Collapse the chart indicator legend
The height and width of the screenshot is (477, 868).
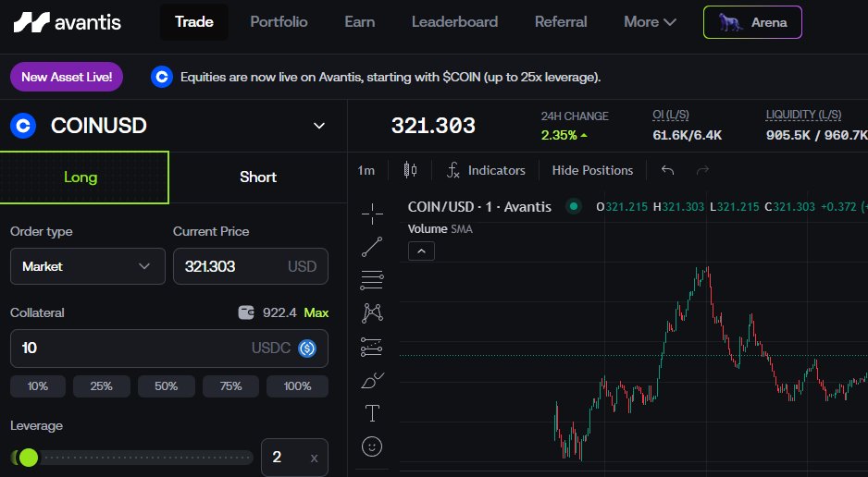[x=421, y=251]
